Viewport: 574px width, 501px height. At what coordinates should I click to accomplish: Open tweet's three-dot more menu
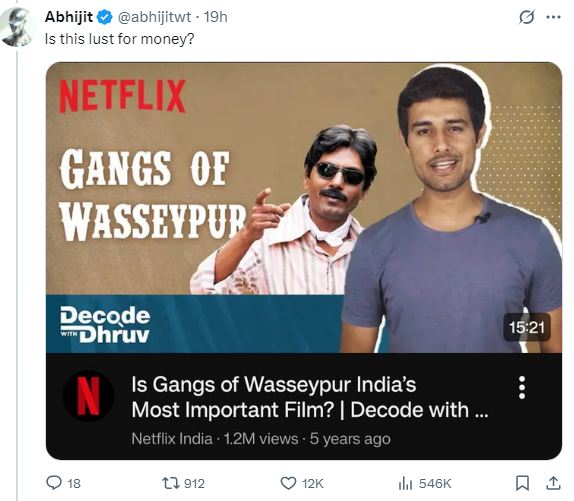(553, 17)
